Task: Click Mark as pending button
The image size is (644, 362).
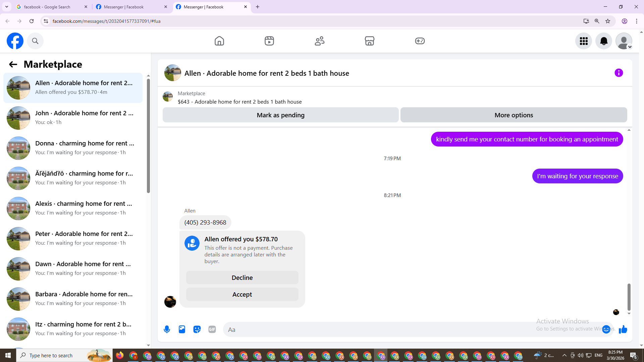Action: click(x=280, y=115)
